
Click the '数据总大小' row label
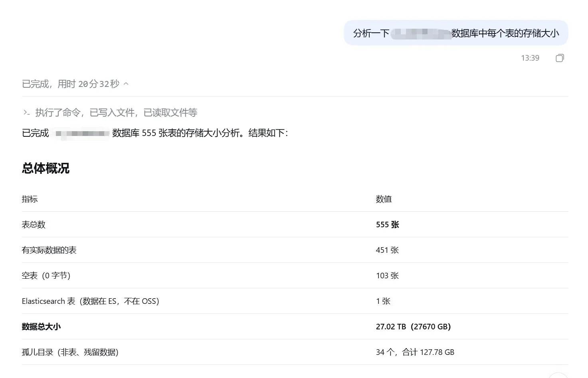(x=41, y=327)
